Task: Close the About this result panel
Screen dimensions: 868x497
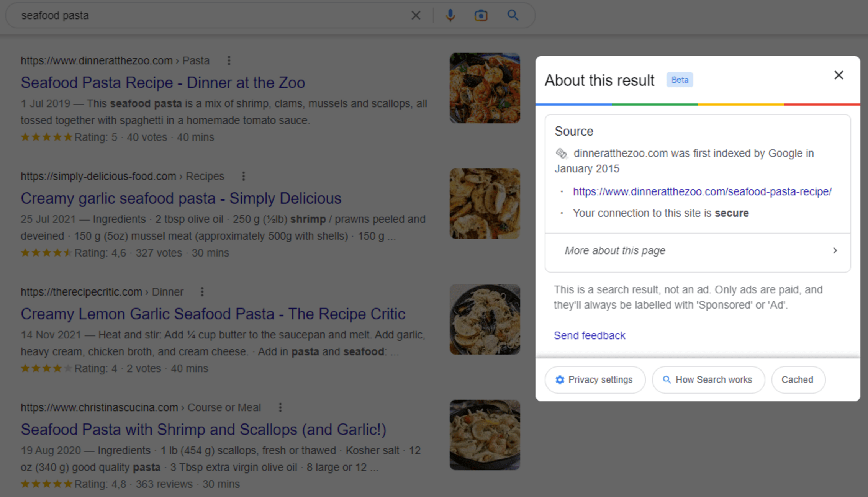Action: coord(839,75)
